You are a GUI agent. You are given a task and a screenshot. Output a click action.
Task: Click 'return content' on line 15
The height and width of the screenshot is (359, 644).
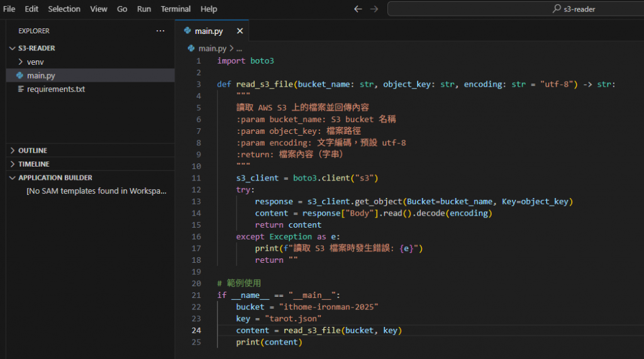(288, 224)
